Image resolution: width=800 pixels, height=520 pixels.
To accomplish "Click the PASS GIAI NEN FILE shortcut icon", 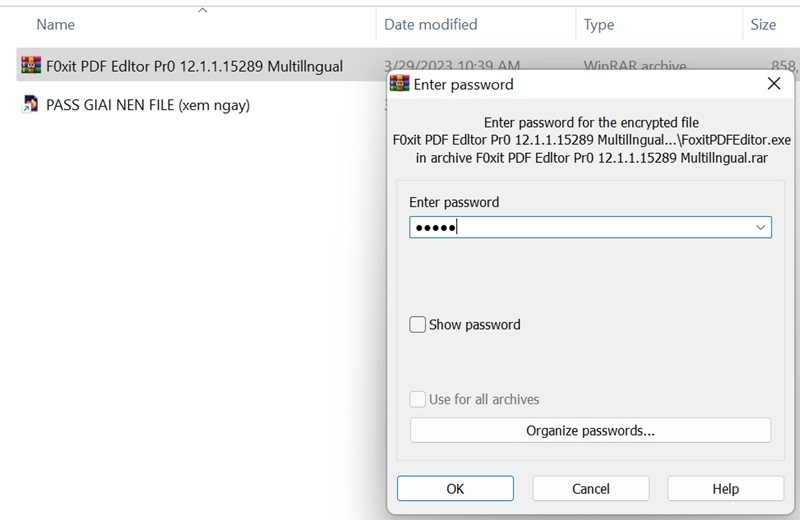I will click(x=29, y=104).
